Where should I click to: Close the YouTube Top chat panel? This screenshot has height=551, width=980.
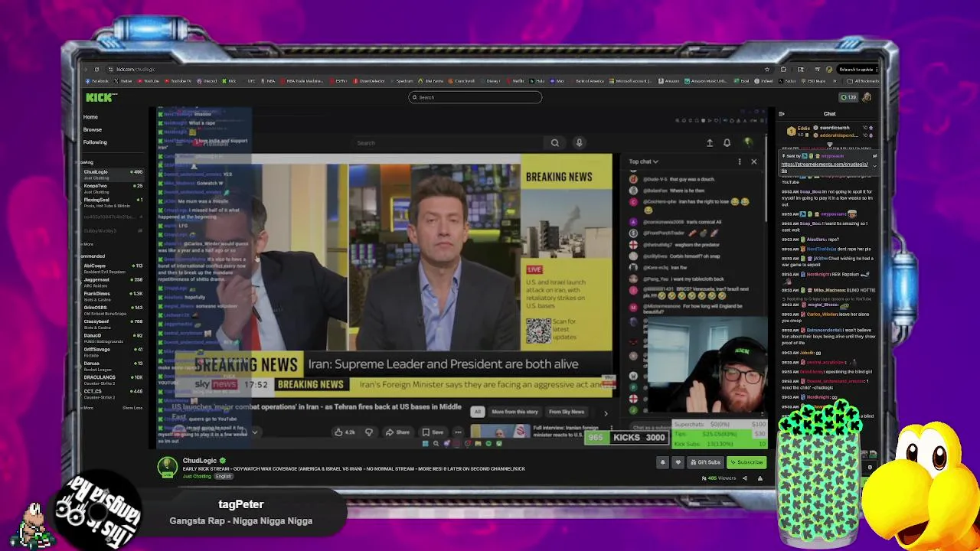[753, 161]
